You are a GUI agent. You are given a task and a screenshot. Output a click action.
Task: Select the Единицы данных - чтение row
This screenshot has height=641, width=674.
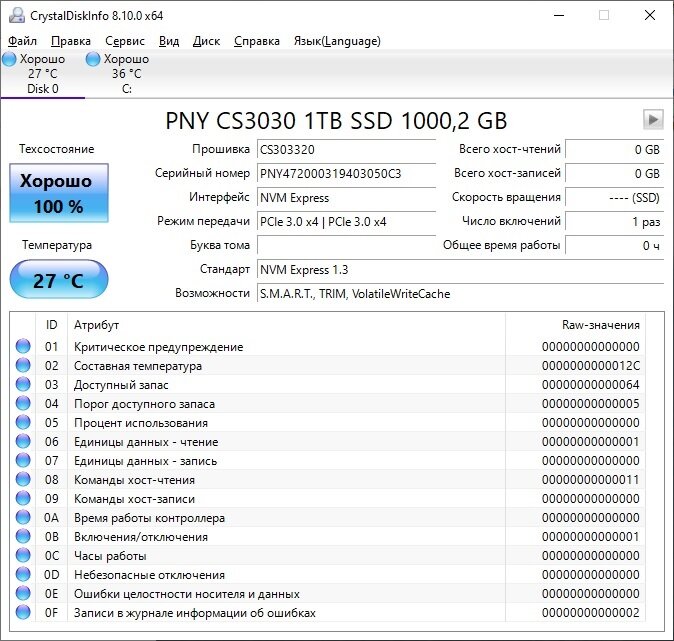pyautogui.click(x=328, y=442)
